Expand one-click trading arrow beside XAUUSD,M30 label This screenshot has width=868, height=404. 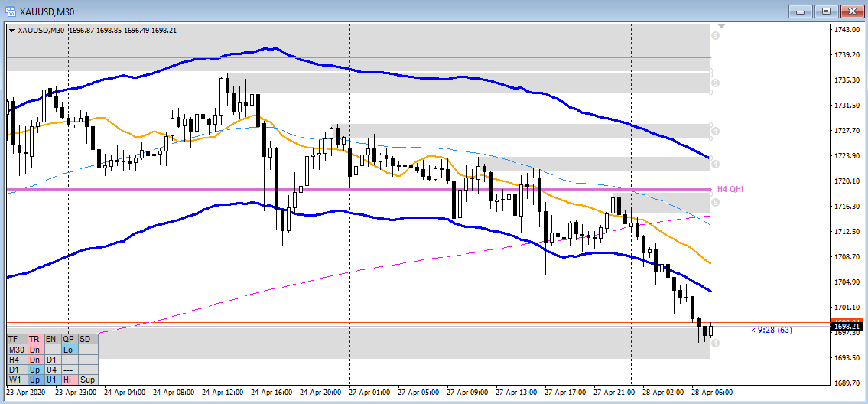point(11,31)
